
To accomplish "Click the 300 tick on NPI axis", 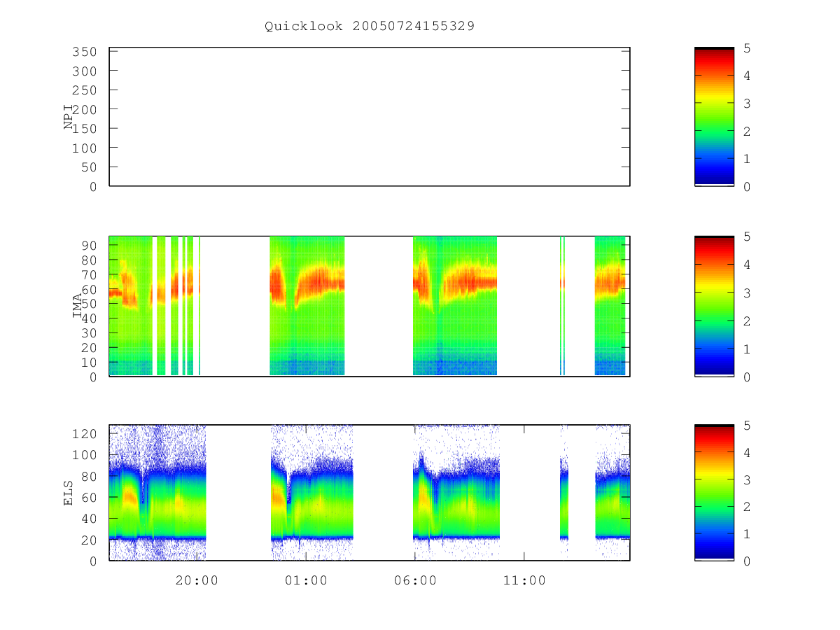I will 83,71.
